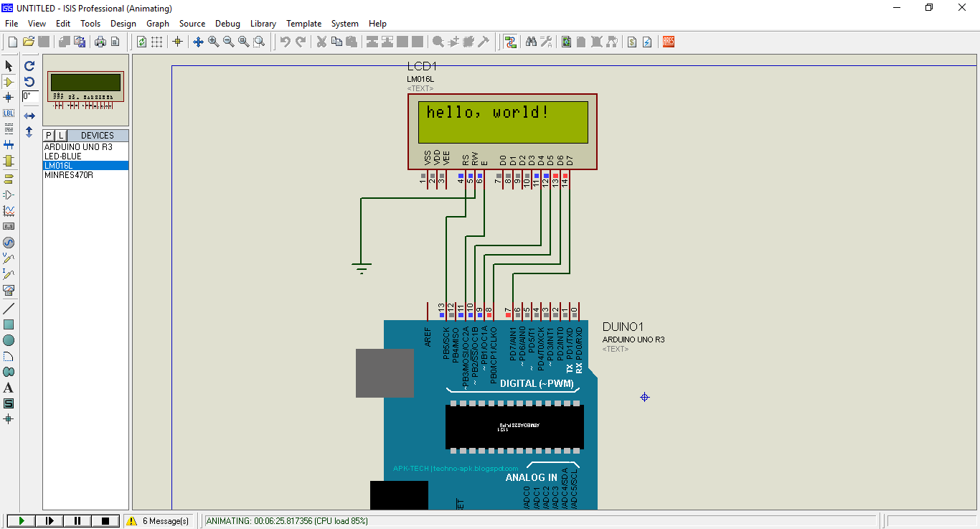Select Subcircuit mode icon
This screenshot has width=980, height=529.
click(x=9, y=161)
